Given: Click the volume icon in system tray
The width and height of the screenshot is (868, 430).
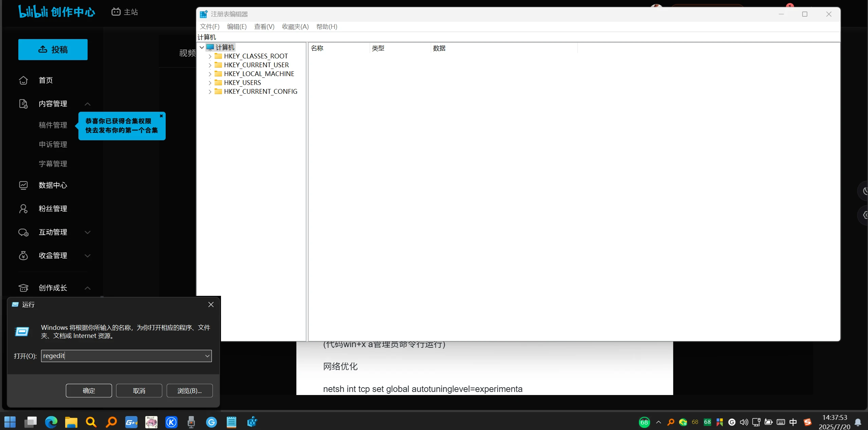Looking at the screenshot, I should (x=744, y=422).
